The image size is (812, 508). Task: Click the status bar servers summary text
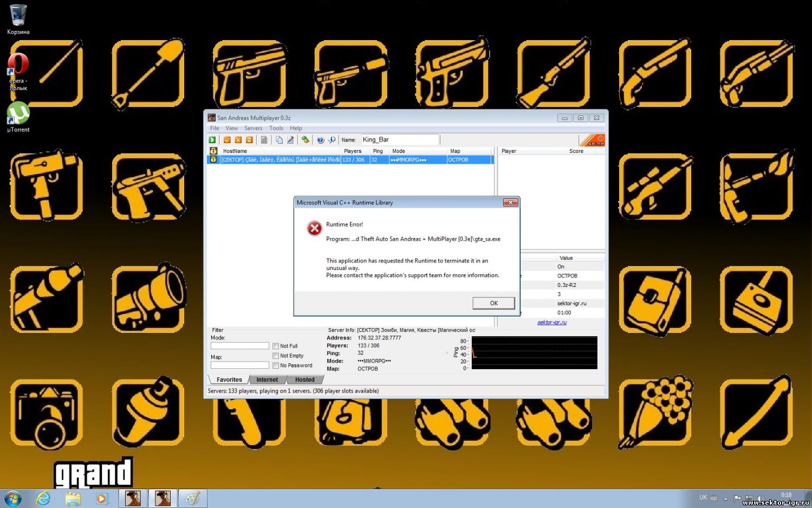click(x=293, y=390)
